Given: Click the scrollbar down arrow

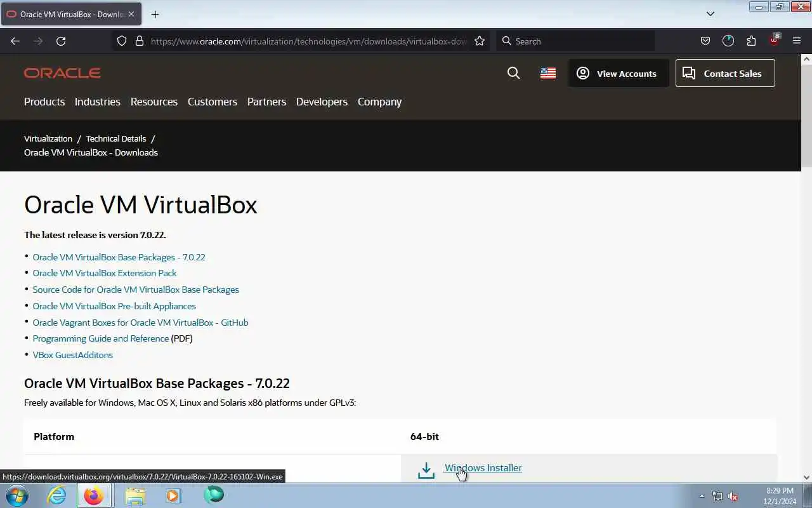Looking at the screenshot, I should tap(806, 477).
